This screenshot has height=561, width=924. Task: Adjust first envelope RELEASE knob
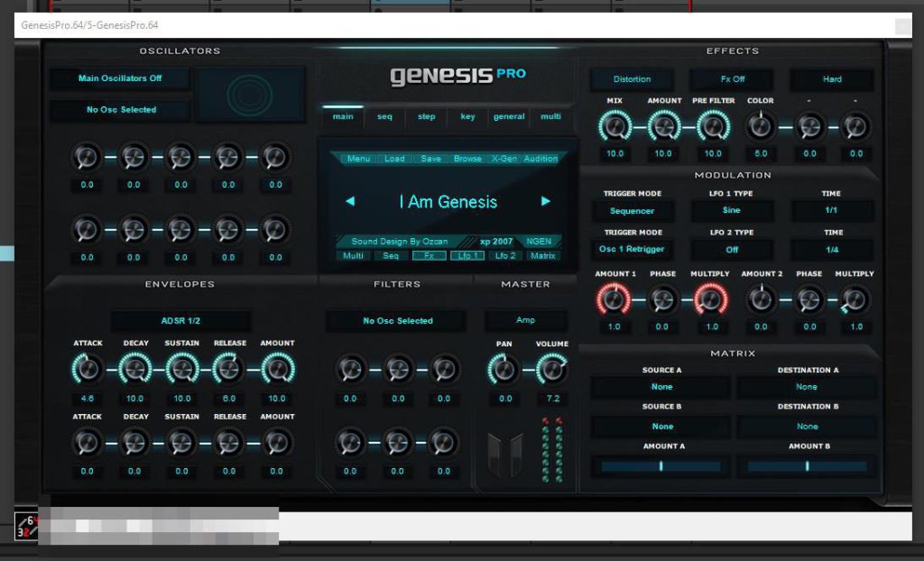(x=228, y=370)
